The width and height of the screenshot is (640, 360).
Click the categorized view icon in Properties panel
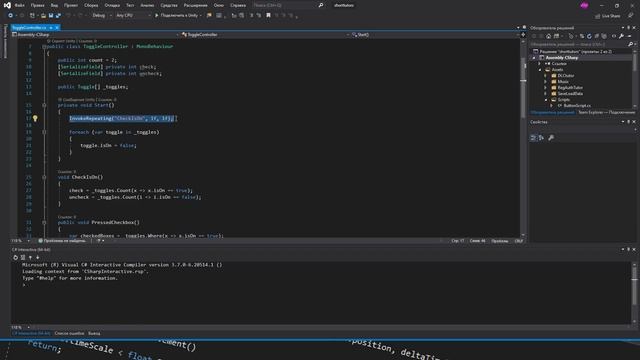[533, 138]
